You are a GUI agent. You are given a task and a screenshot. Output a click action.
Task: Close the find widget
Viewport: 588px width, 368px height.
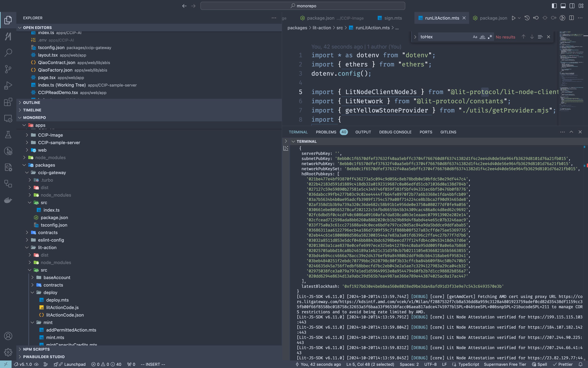548,37
